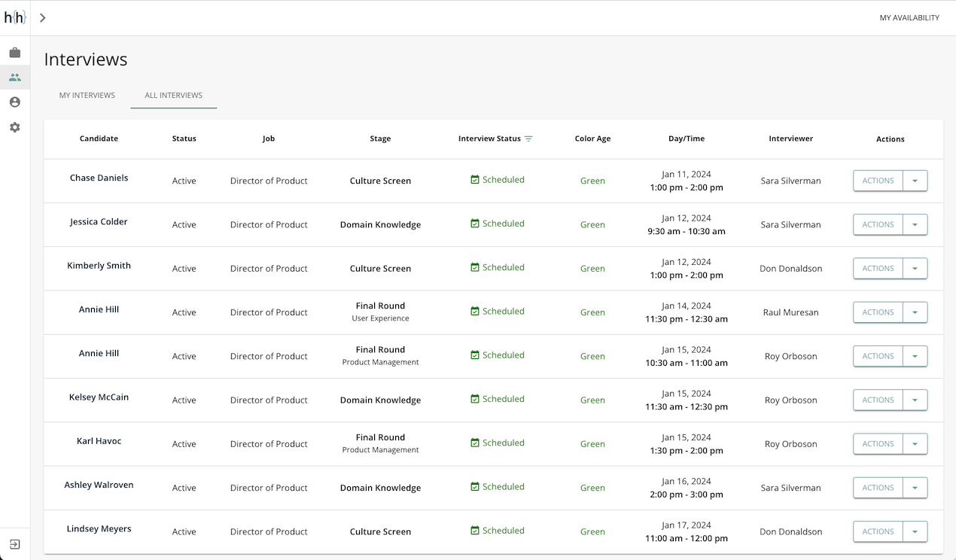The width and height of the screenshot is (956, 560).
Task: Click the Interview Status filter icon
Action: coord(528,138)
